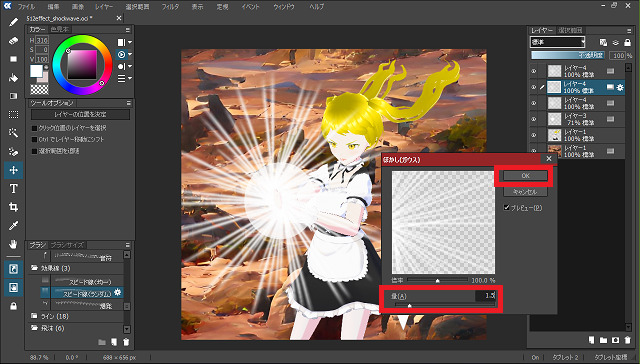Click the 不透明度 opacity slider in Layers panel
This screenshot has height=364, width=640.
(x=568, y=55)
